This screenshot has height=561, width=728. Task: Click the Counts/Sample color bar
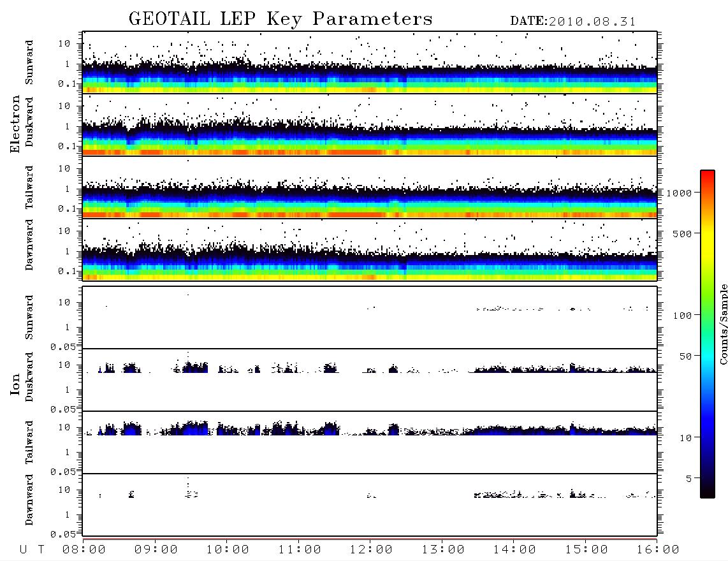click(x=708, y=335)
